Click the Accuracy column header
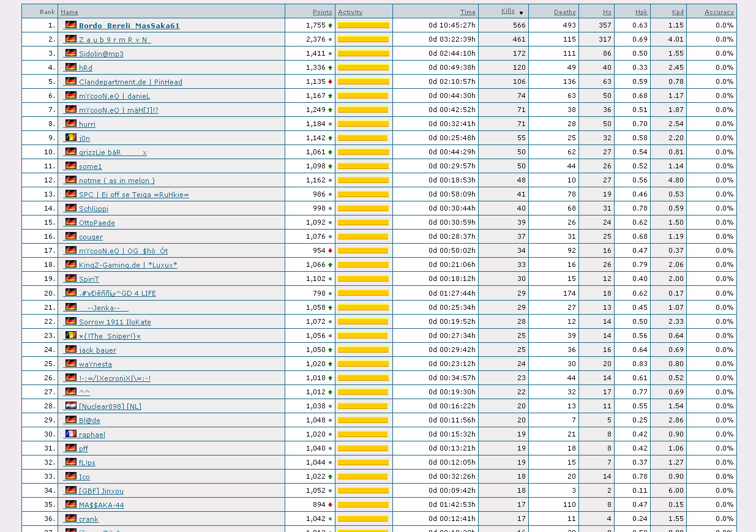This screenshot has height=532, width=756. (719, 12)
